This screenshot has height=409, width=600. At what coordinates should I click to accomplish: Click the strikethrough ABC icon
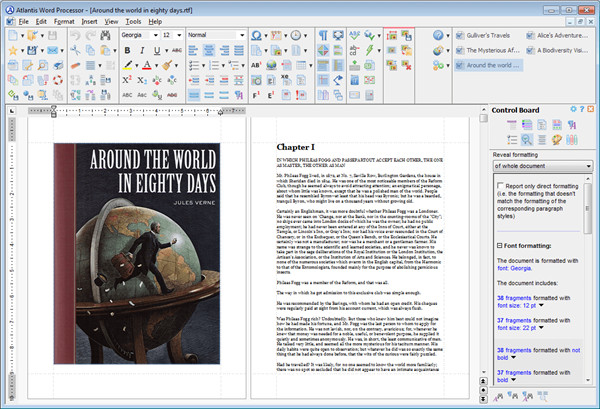176,50
